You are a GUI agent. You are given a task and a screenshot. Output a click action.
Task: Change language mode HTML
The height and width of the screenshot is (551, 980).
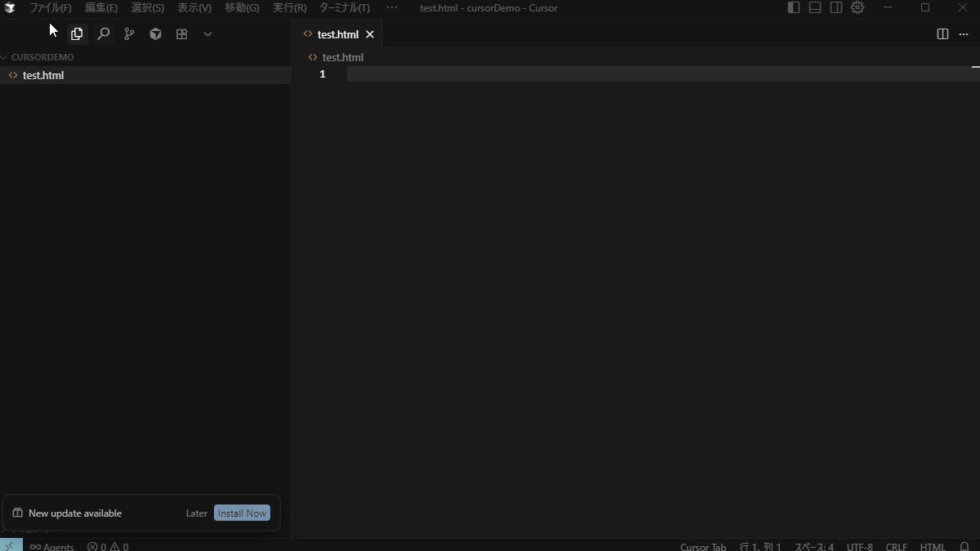pyautogui.click(x=933, y=546)
